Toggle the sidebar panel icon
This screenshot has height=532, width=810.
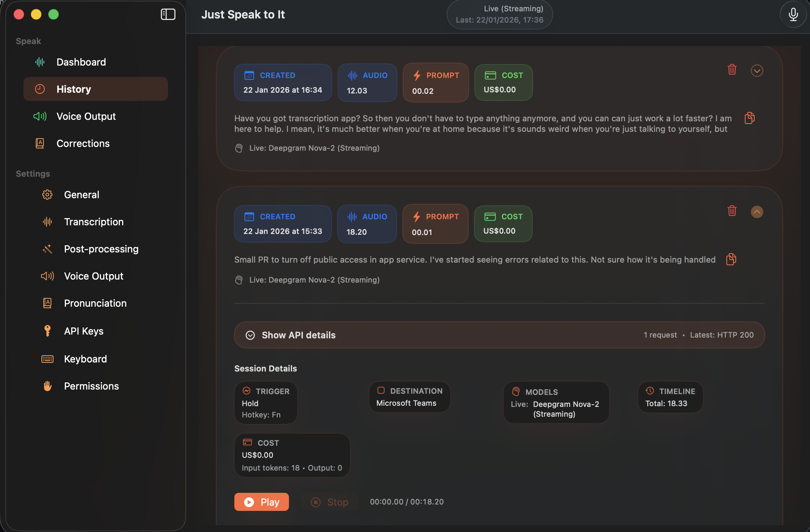point(168,14)
